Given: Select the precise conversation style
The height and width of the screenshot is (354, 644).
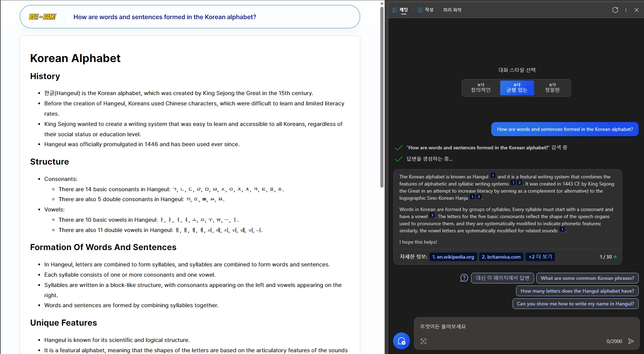Looking at the screenshot, I should [552, 88].
